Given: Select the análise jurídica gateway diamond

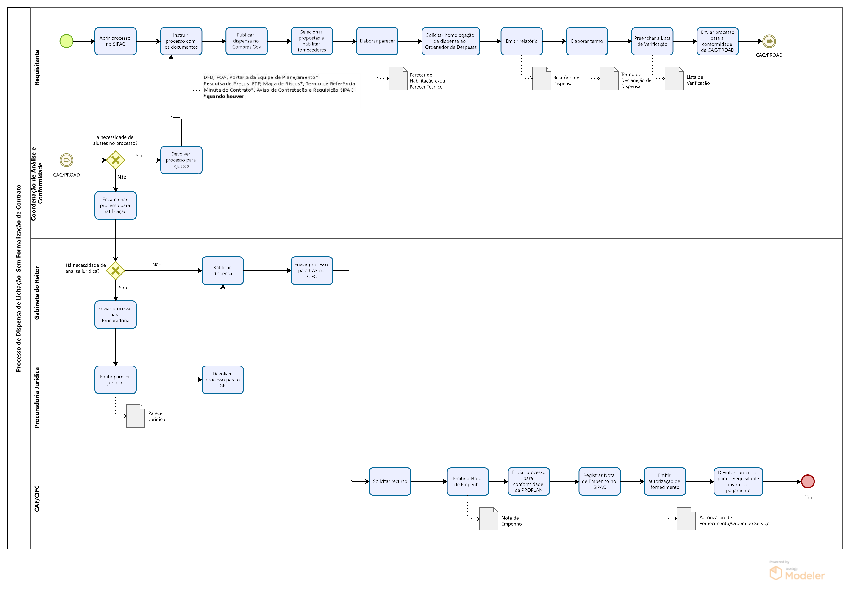Looking at the screenshot, I should click(115, 271).
